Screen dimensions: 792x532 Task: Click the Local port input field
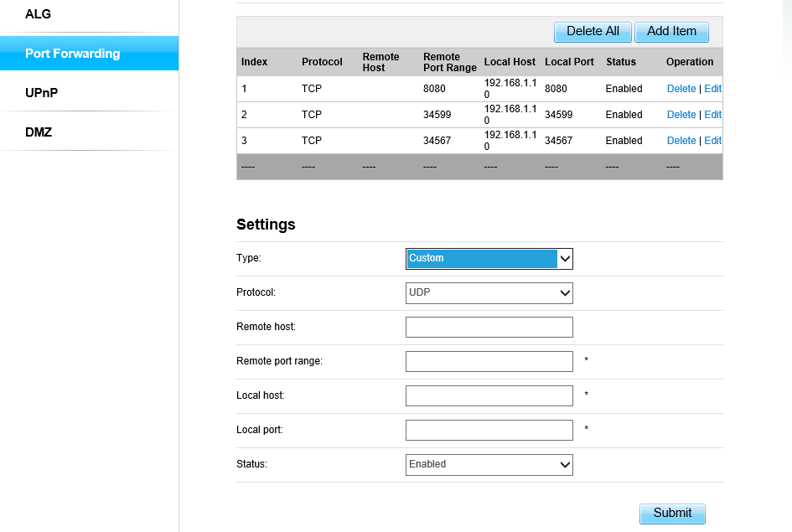point(489,429)
